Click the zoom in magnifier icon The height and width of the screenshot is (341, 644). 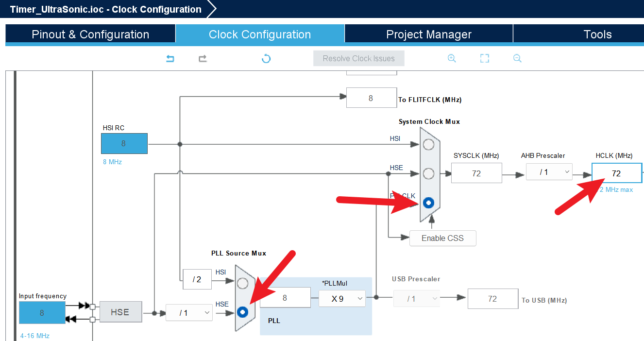point(452,59)
